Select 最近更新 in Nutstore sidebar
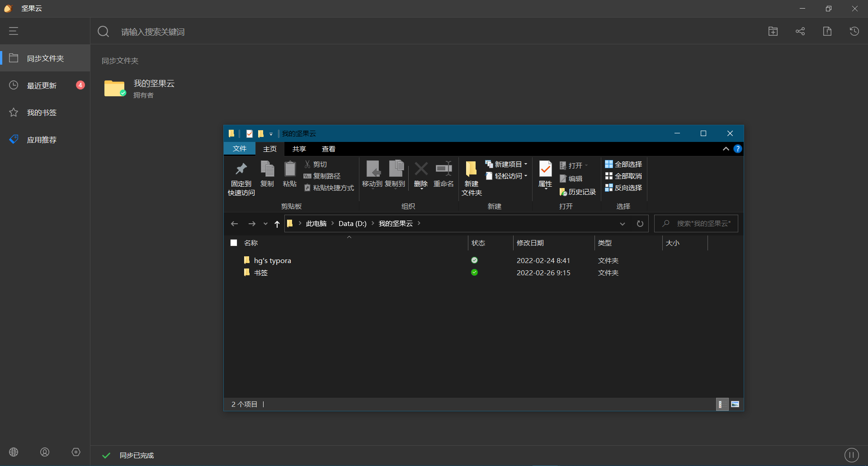 point(45,85)
